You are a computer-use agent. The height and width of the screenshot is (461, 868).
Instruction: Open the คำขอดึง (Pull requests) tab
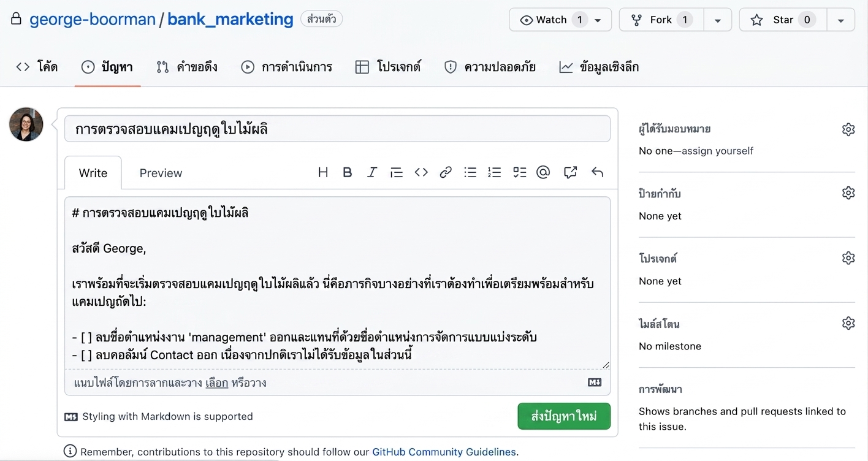pos(186,67)
